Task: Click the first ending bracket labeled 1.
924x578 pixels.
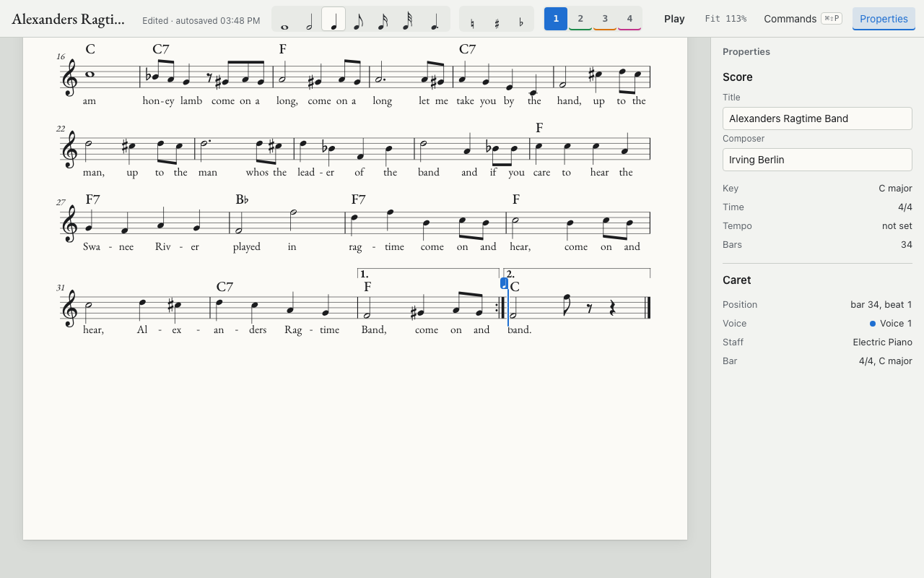Action: pos(428,274)
